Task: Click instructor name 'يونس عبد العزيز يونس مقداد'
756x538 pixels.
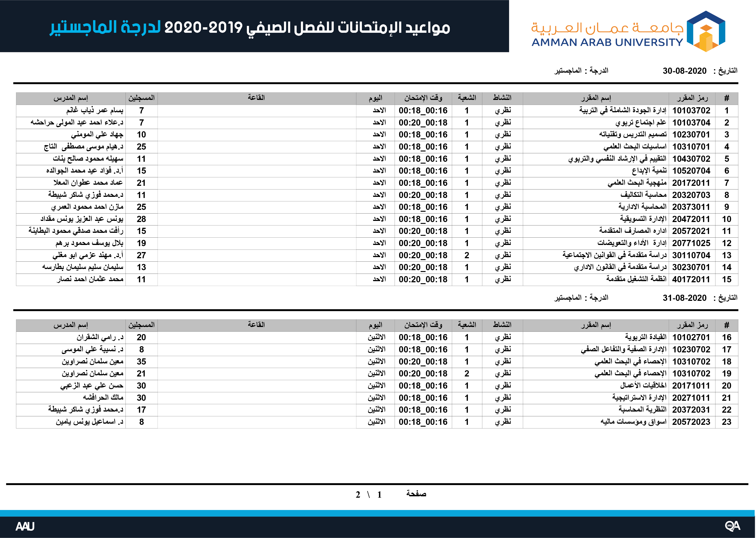Action: [x=82, y=219]
